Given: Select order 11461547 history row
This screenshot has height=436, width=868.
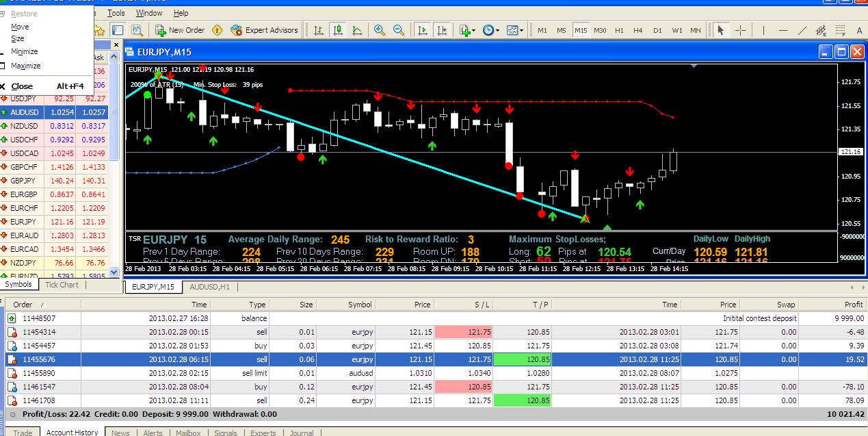Looking at the screenshot, I should [x=438, y=387].
